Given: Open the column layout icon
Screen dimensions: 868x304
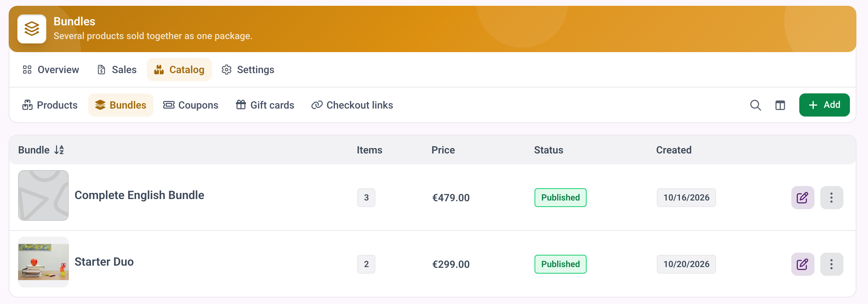Looking at the screenshot, I should 780,105.
